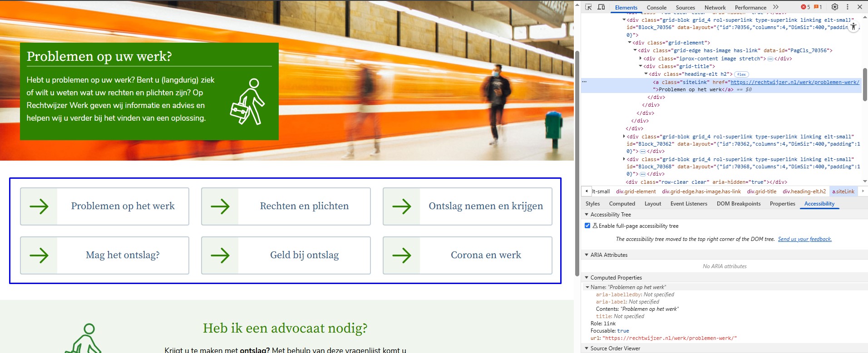This screenshot has width=868, height=353.
Task: Click the arrow icon beside Geld bij ontslag
Action: click(220, 255)
